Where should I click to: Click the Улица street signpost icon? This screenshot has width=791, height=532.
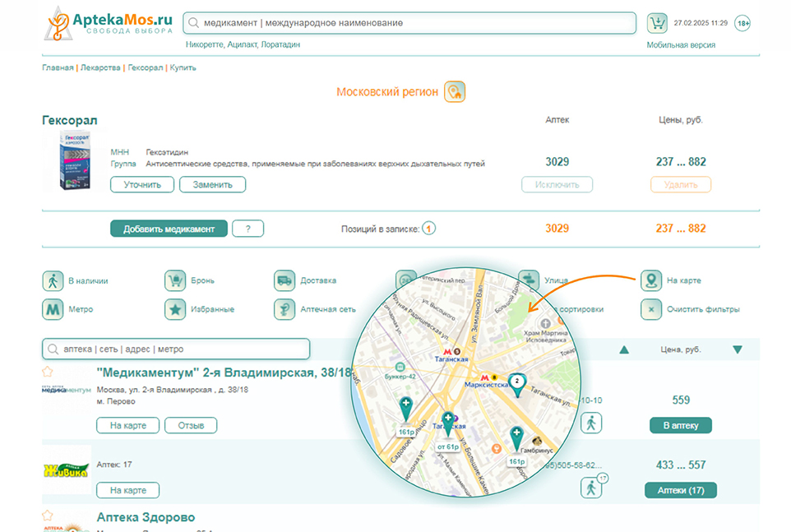click(529, 281)
